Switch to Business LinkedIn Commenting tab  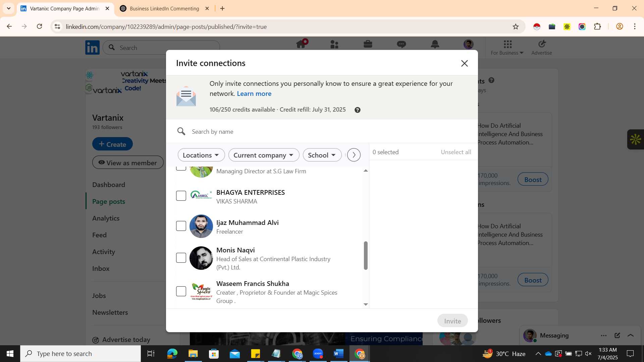(164, 8)
